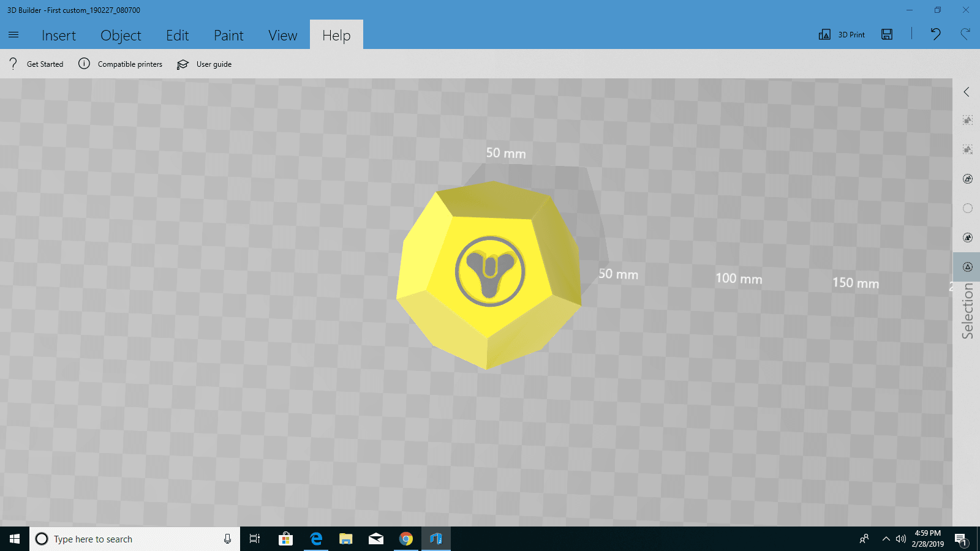Open the Object menu

(x=121, y=35)
